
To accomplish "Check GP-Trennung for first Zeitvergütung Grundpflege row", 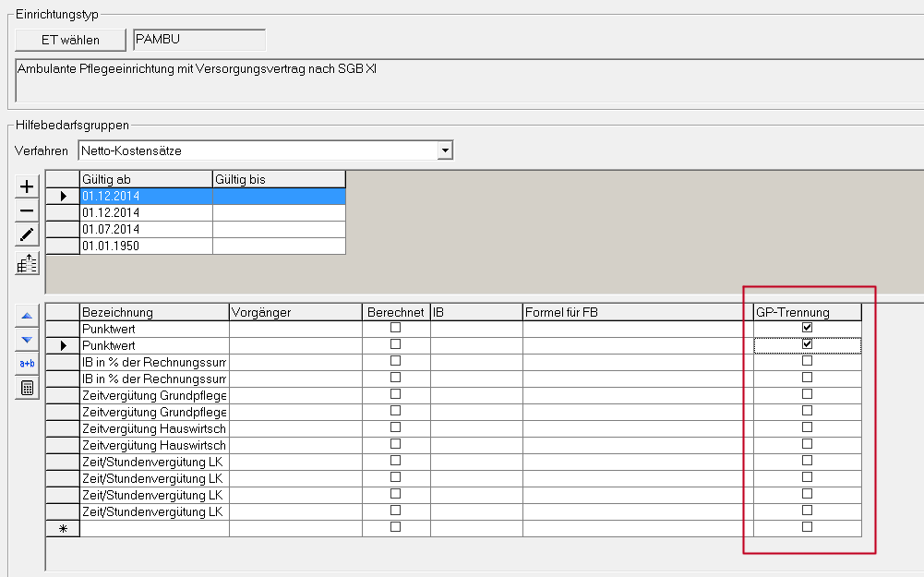I will (x=807, y=394).
